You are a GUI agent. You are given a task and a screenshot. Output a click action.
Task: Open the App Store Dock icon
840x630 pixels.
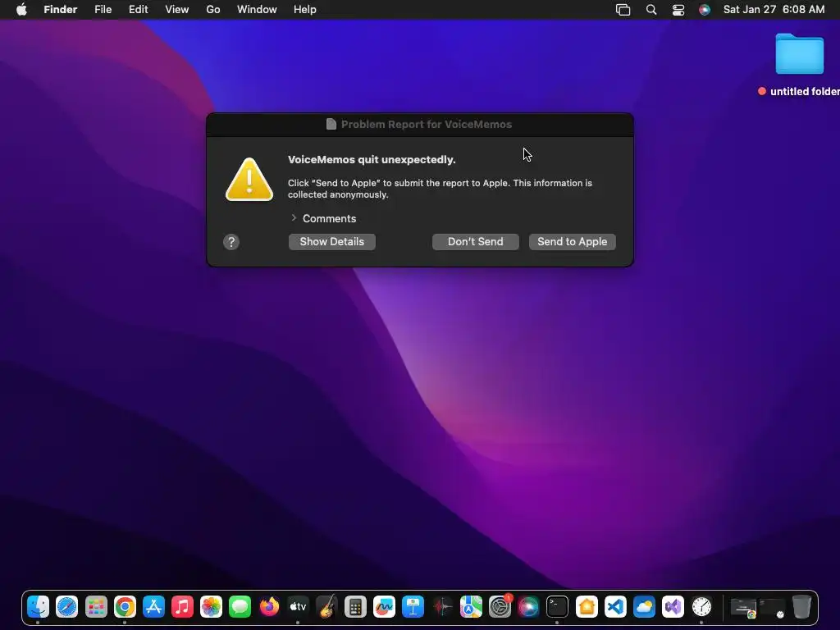point(153,607)
